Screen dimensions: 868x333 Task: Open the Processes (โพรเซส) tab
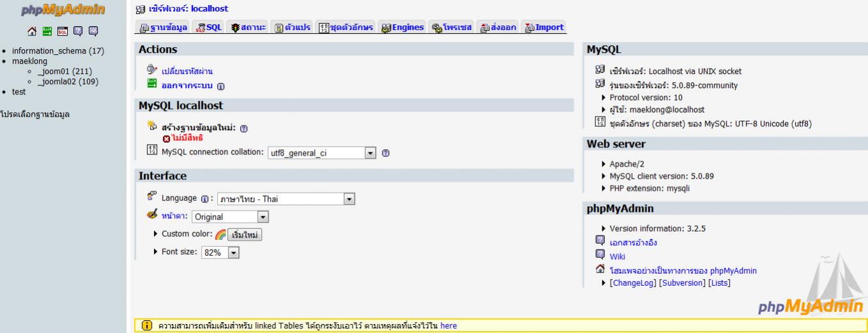(x=452, y=27)
